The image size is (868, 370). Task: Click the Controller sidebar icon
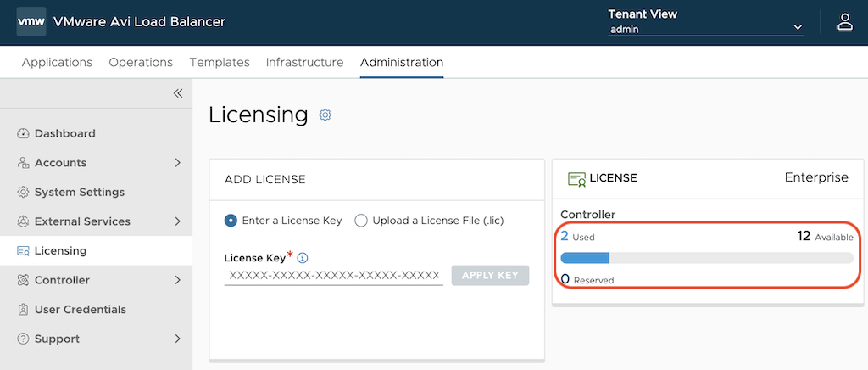click(23, 280)
